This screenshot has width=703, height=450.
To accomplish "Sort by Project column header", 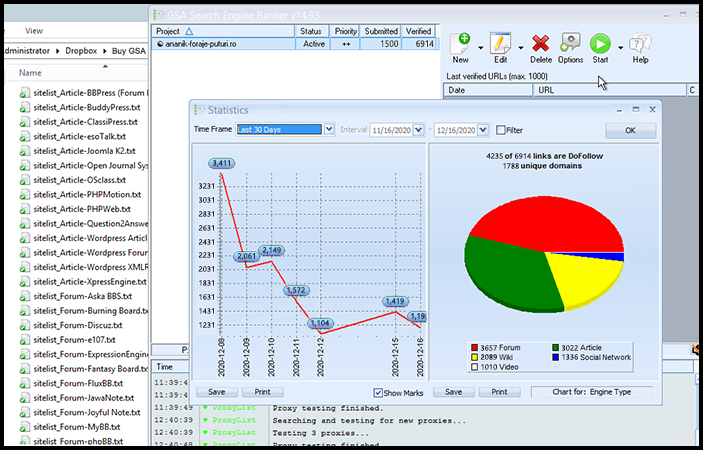I will (223, 31).
